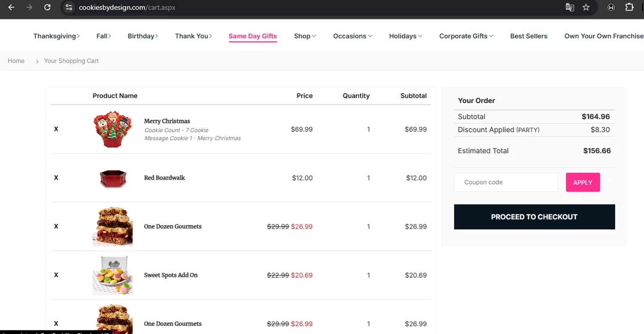Reload the page with refresh icon
Image resolution: width=644 pixels, height=334 pixels.
coord(47,7)
